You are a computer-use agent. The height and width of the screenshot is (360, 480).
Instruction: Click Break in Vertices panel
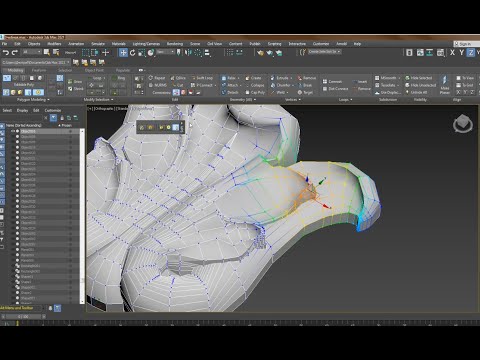pos(305,85)
